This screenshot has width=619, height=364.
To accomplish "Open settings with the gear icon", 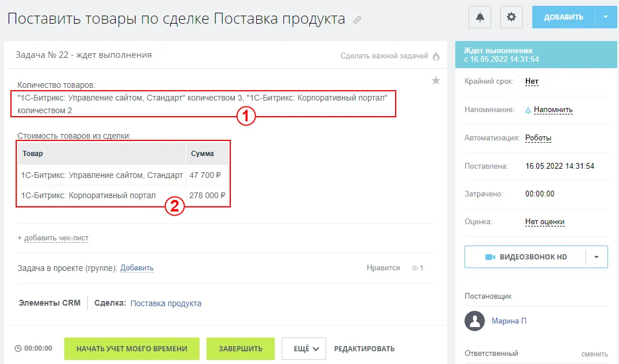I will [x=511, y=17].
